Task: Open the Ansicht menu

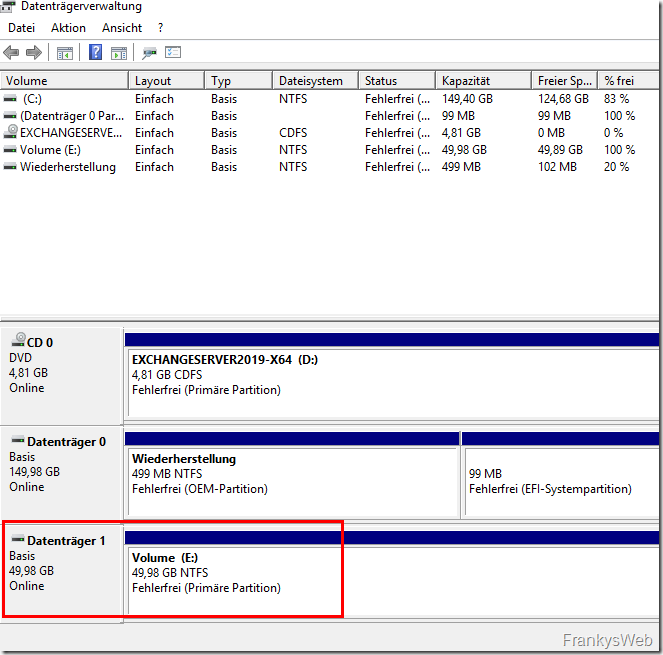Action: pos(122,28)
